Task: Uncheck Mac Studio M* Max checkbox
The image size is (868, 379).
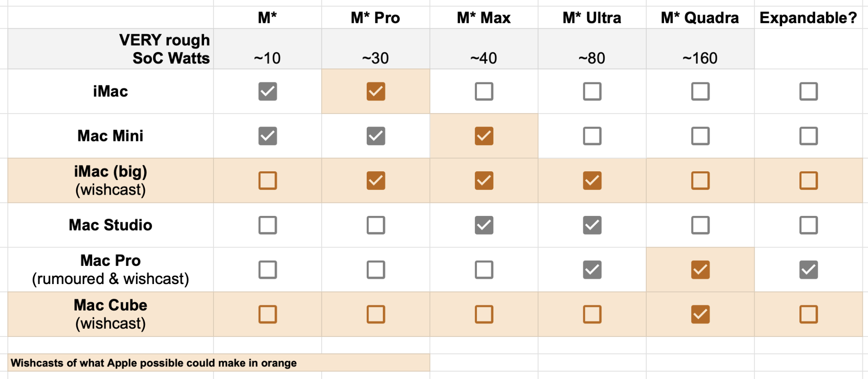Action: (x=484, y=225)
